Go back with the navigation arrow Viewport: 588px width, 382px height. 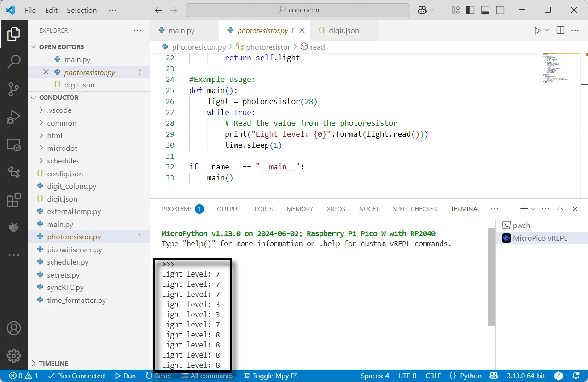click(158, 10)
